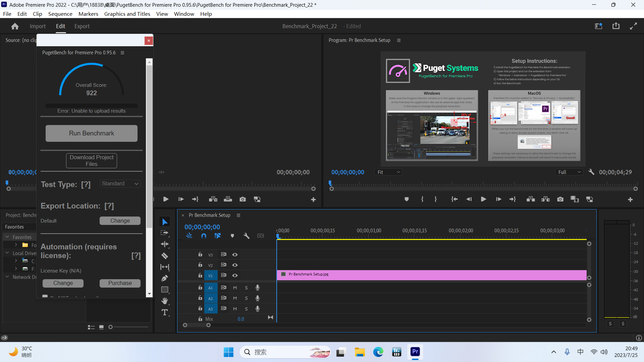The height and width of the screenshot is (362, 644).
Task: Toggle V1 track output eye
Action: click(x=235, y=276)
